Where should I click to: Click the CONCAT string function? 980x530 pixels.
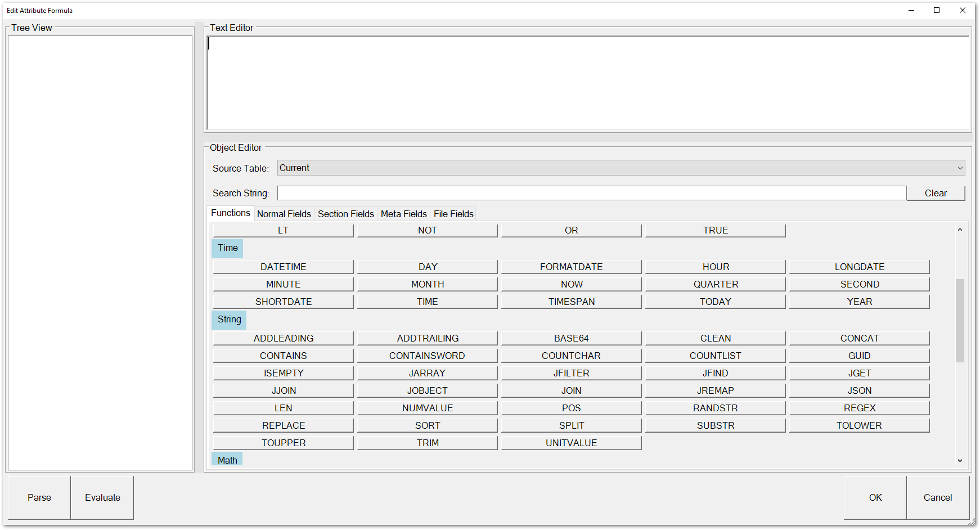(859, 338)
